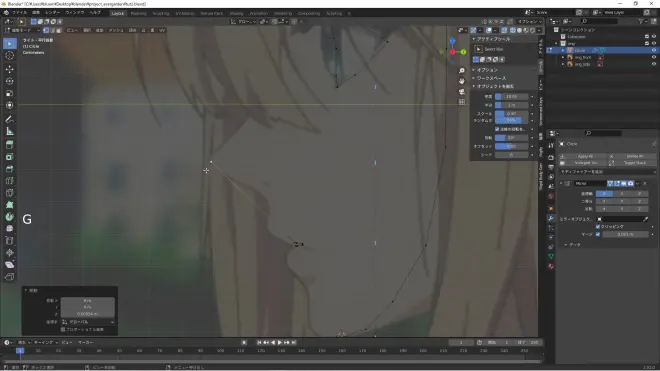The width and height of the screenshot is (660, 371).
Task: Select the Knife tool
Action: click(x=10, y=193)
